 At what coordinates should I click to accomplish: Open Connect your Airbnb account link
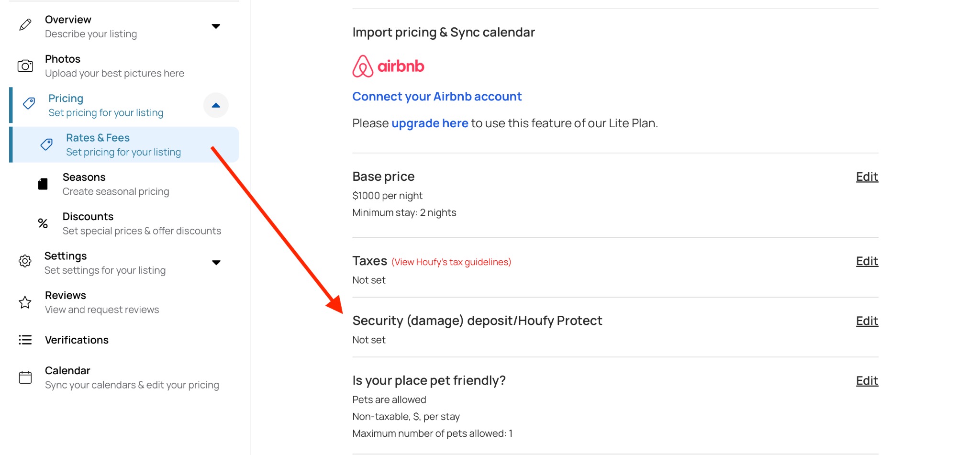click(x=436, y=97)
